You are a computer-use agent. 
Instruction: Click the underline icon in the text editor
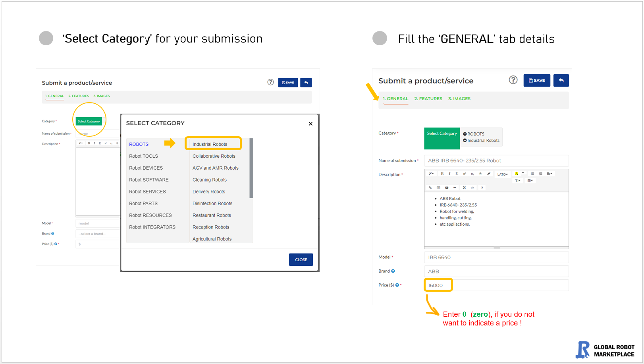[x=457, y=174]
